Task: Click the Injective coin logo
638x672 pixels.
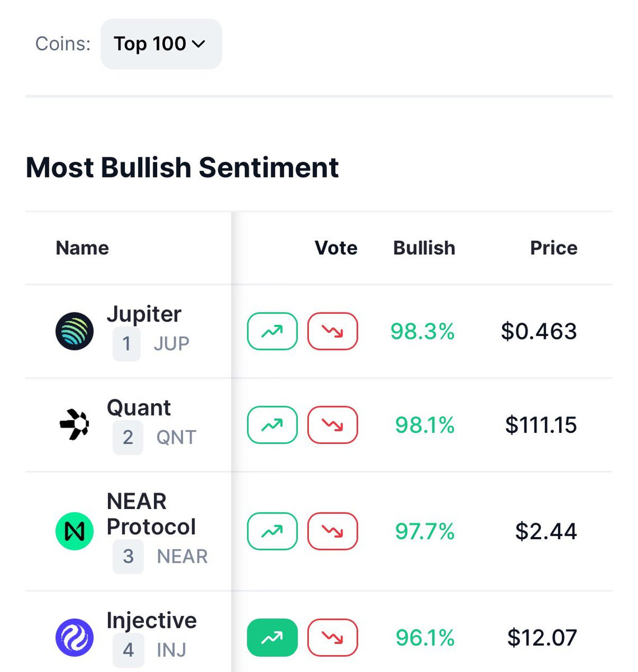Action: 74,637
